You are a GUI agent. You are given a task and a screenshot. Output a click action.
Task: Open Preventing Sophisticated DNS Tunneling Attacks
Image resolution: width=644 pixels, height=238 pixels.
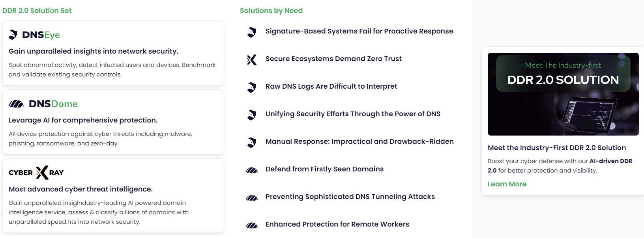350,197
